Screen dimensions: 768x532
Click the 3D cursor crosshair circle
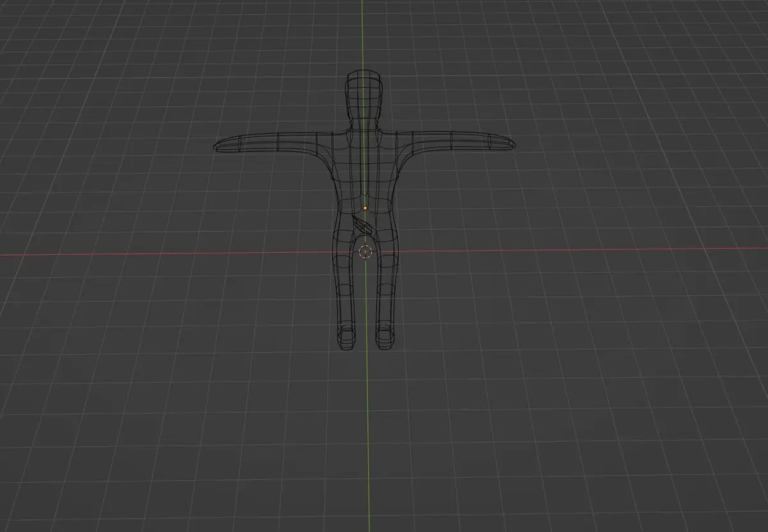[x=365, y=252]
